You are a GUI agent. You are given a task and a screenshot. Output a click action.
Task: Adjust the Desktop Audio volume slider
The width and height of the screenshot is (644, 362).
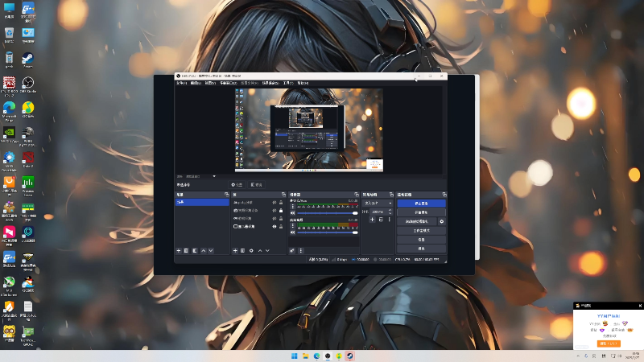(328, 232)
